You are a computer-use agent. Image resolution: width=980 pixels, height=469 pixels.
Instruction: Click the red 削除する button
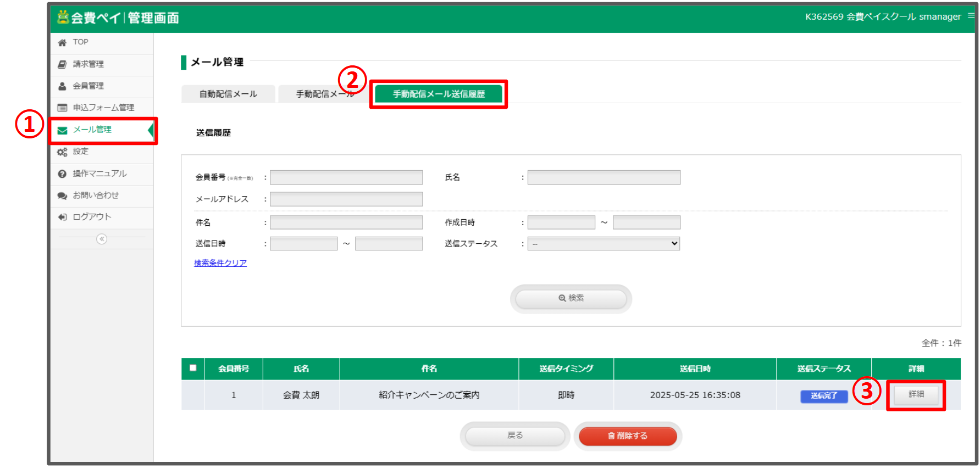point(628,436)
